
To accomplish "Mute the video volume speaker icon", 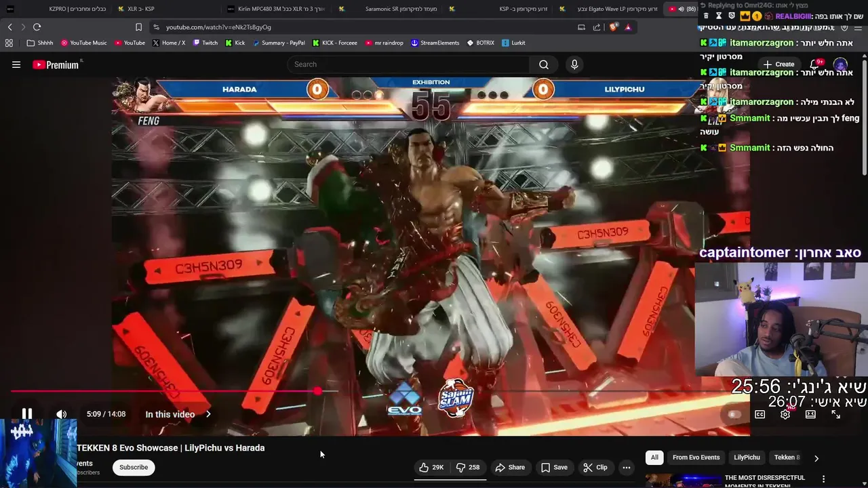I will (x=61, y=414).
